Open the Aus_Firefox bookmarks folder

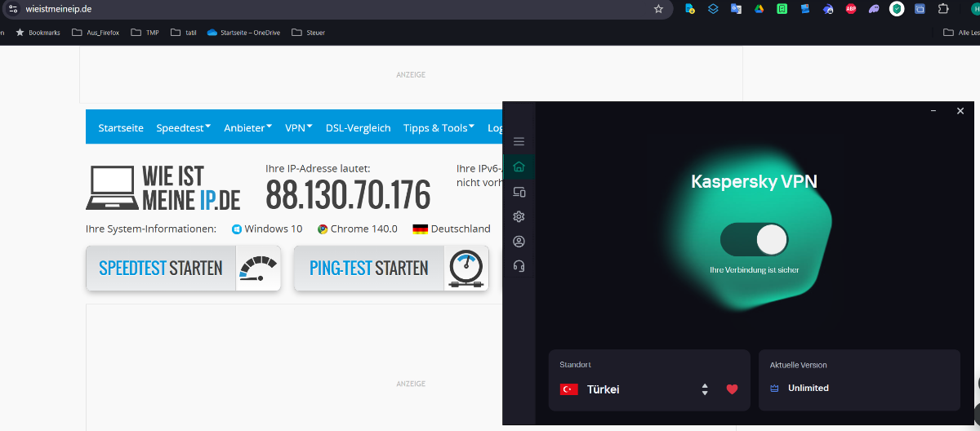click(x=96, y=33)
